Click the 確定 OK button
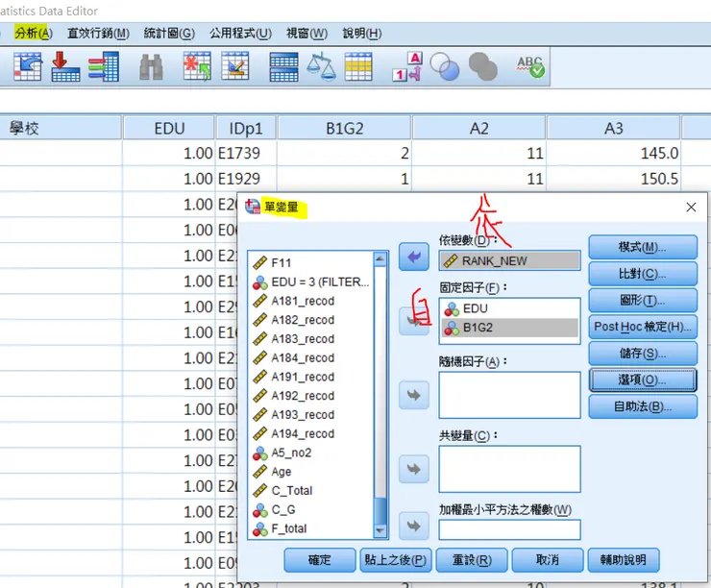 coord(320,560)
